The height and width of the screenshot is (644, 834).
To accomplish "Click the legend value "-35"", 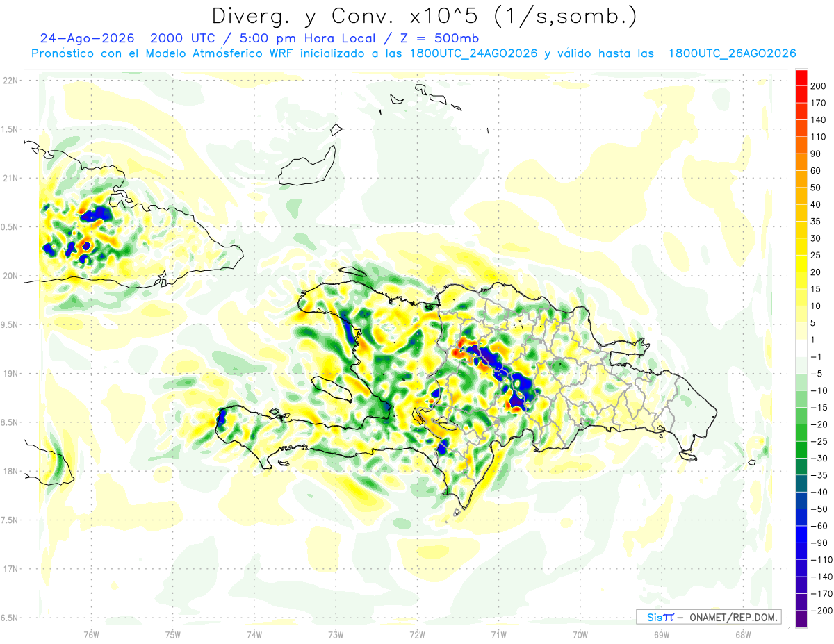I will (x=819, y=475).
